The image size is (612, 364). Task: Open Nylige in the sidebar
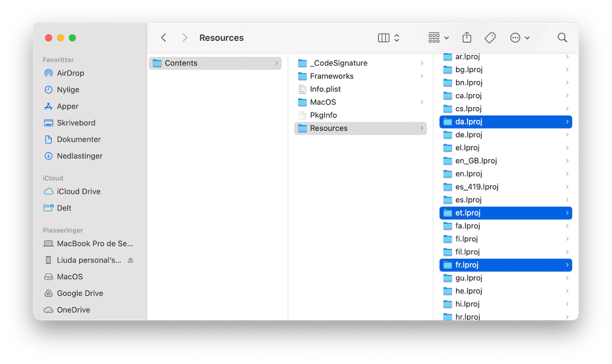click(68, 89)
